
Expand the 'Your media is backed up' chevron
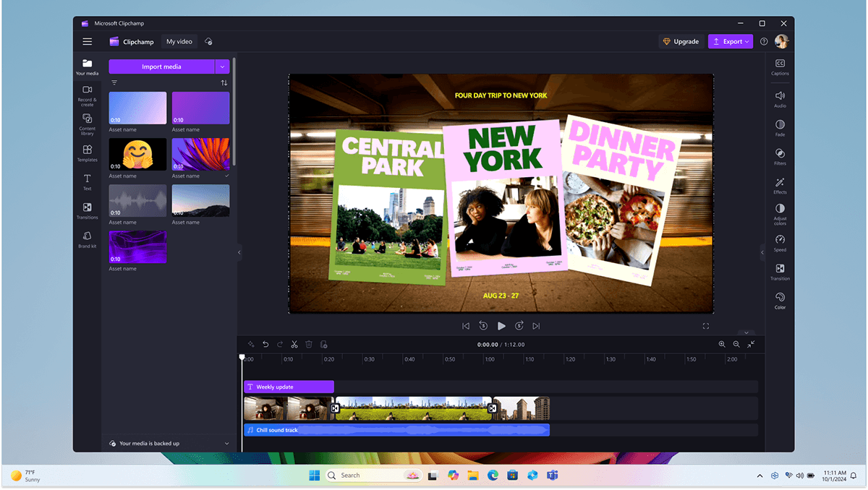pyautogui.click(x=227, y=443)
